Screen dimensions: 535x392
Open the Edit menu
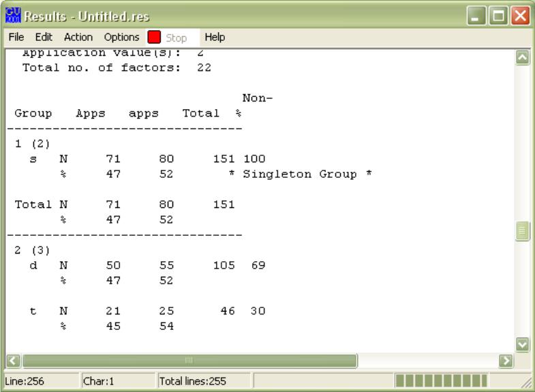[x=33, y=36]
